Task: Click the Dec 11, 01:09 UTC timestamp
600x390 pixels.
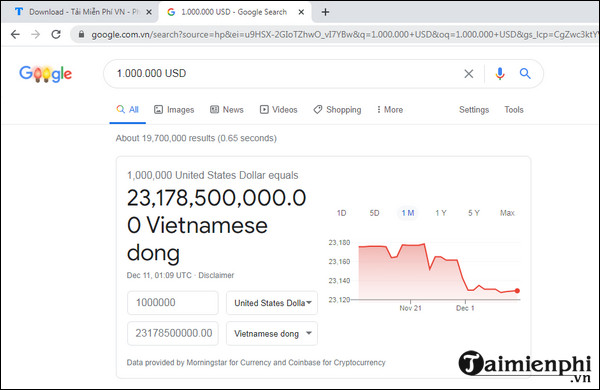Action: tap(159, 275)
